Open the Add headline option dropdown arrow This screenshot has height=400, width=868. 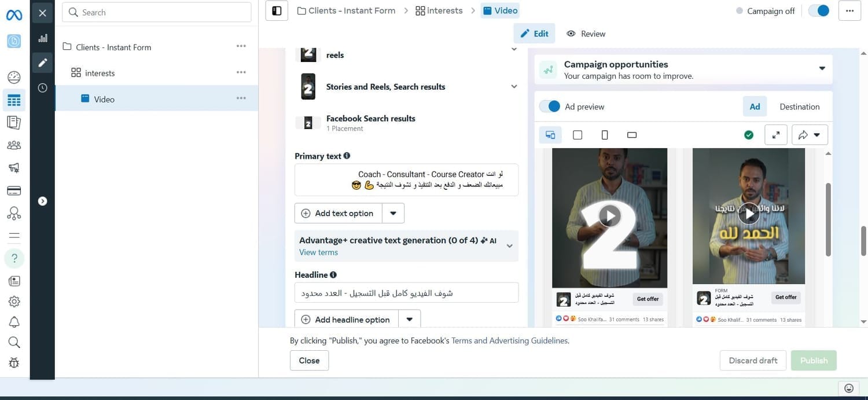(x=409, y=320)
